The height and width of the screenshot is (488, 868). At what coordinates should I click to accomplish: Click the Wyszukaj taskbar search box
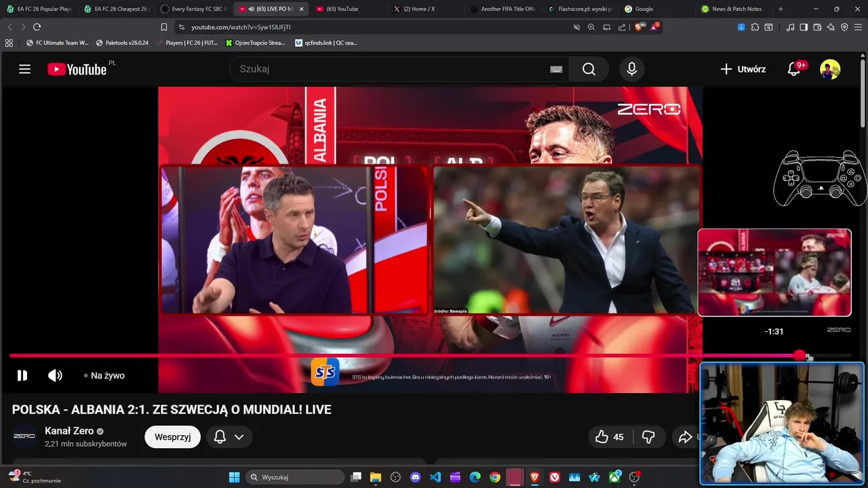pyautogui.click(x=294, y=477)
